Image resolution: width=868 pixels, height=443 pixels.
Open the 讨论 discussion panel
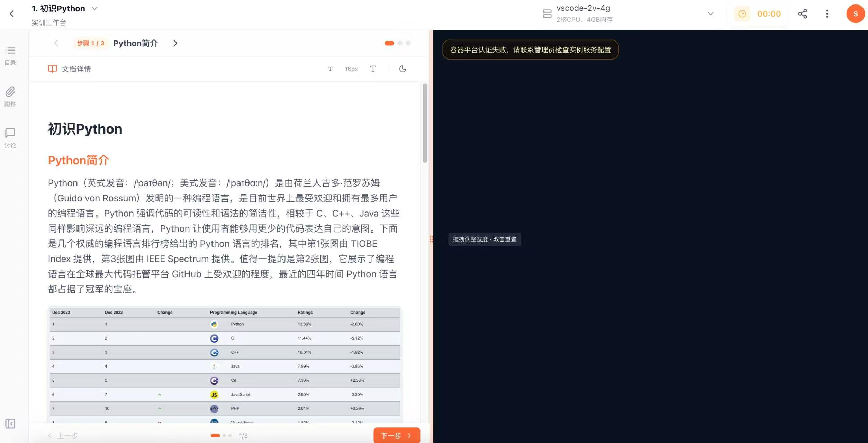(10, 138)
